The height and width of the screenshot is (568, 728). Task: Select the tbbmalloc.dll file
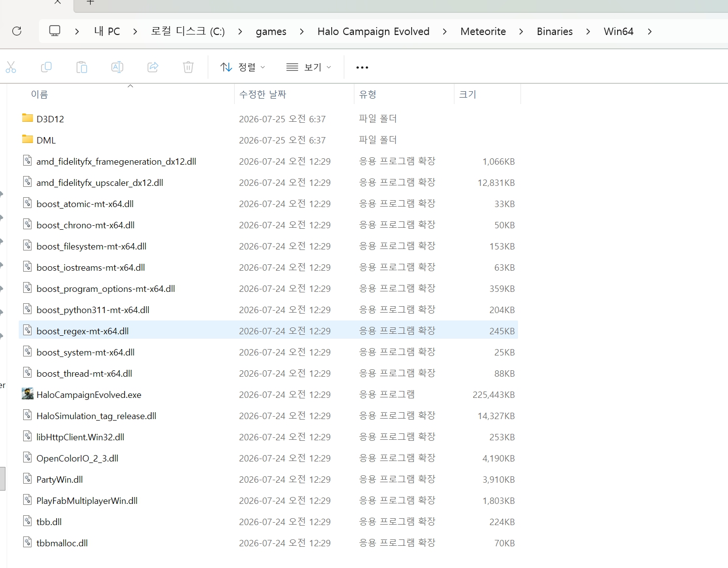pyautogui.click(x=268, y=543)
